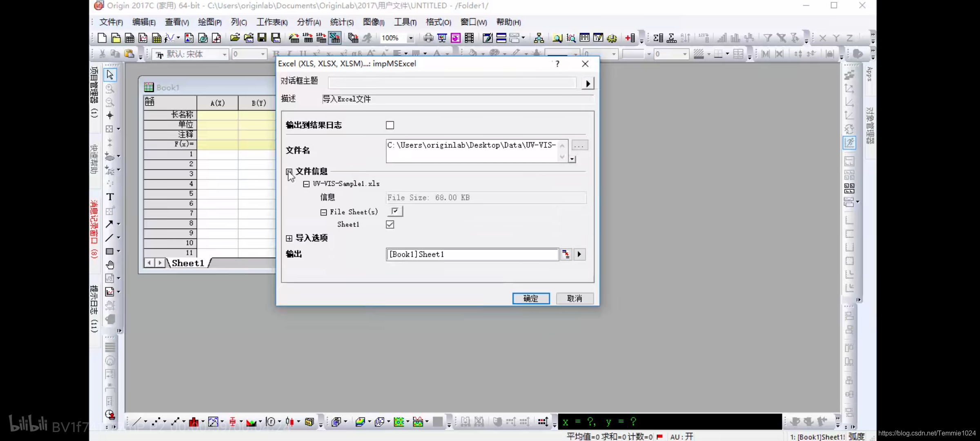
Task: Open the 绘图(P) menu
Action: (x=209, y=22)
